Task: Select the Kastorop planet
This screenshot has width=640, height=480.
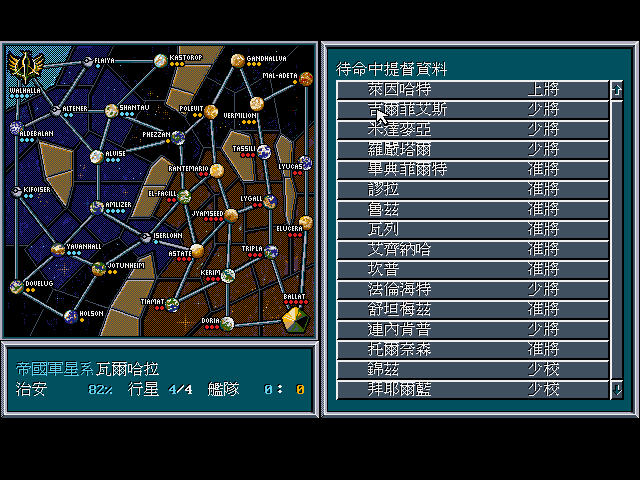Action: click(160, 61)
